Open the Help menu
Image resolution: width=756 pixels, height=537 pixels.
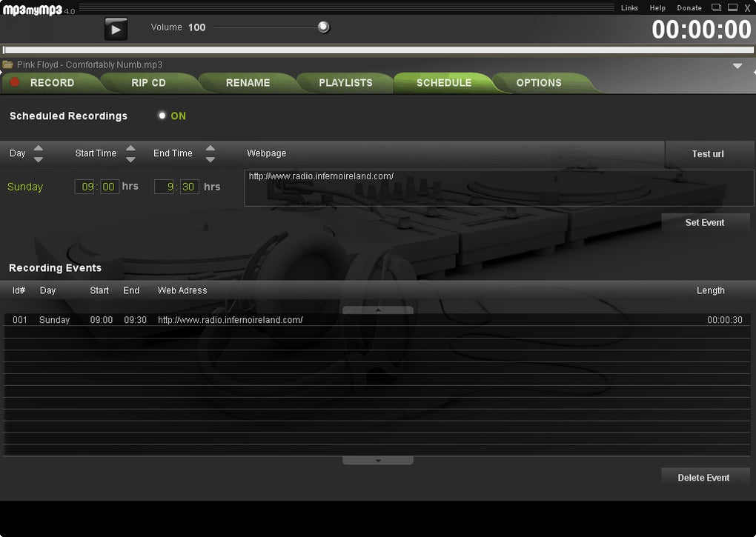coord(657,7)
